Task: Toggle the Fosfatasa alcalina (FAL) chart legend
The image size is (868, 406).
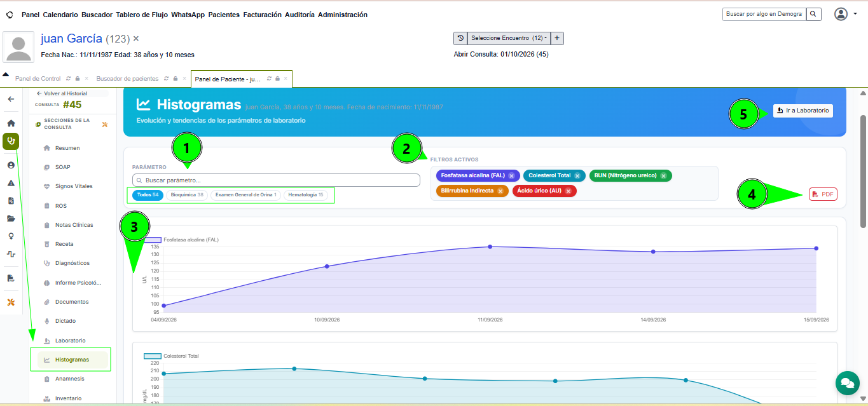Action: [x=181, y=240]
